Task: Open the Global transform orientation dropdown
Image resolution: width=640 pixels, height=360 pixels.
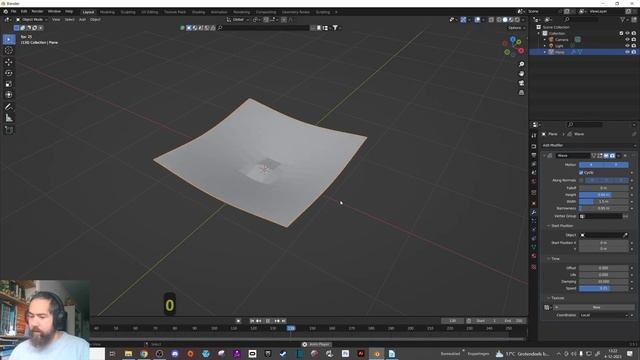Action: point(238,20)
